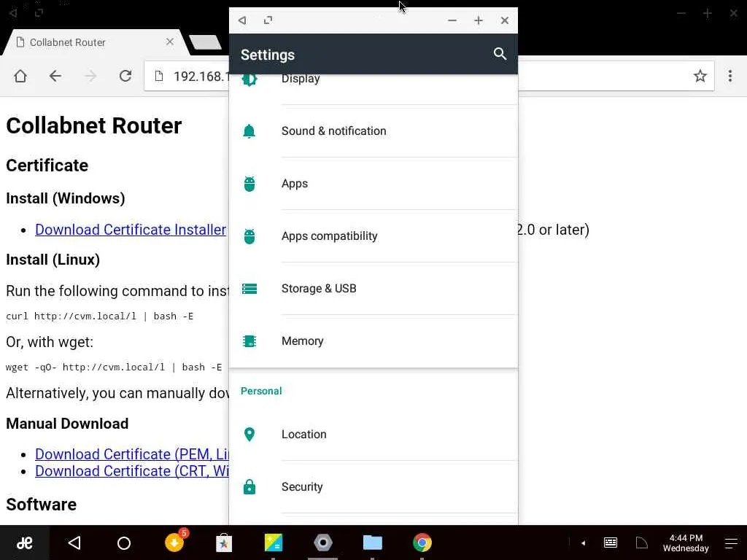Click the blank page icon in tray
The height and width of the screenshot is (560, 747).
click(x=642, y=542)
